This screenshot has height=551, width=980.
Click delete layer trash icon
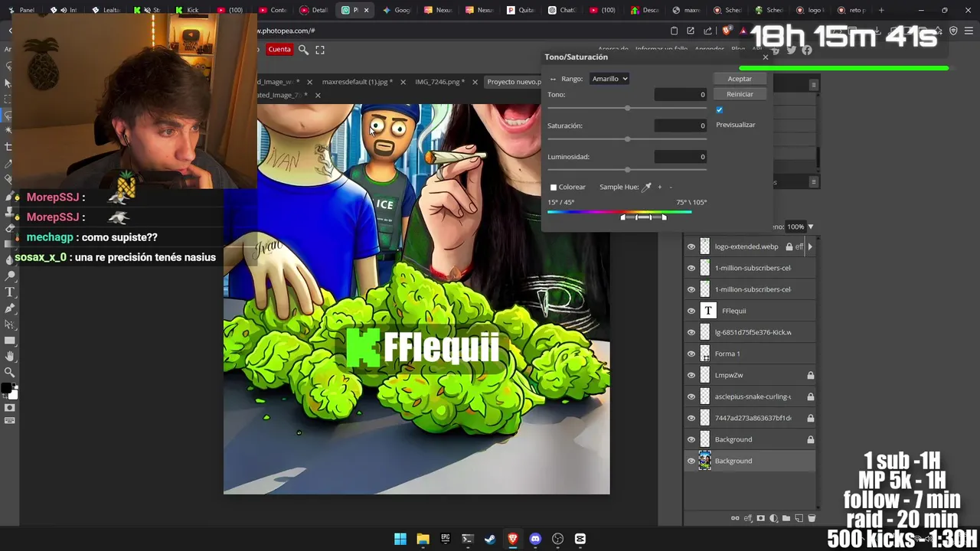[x=812, y=518]
